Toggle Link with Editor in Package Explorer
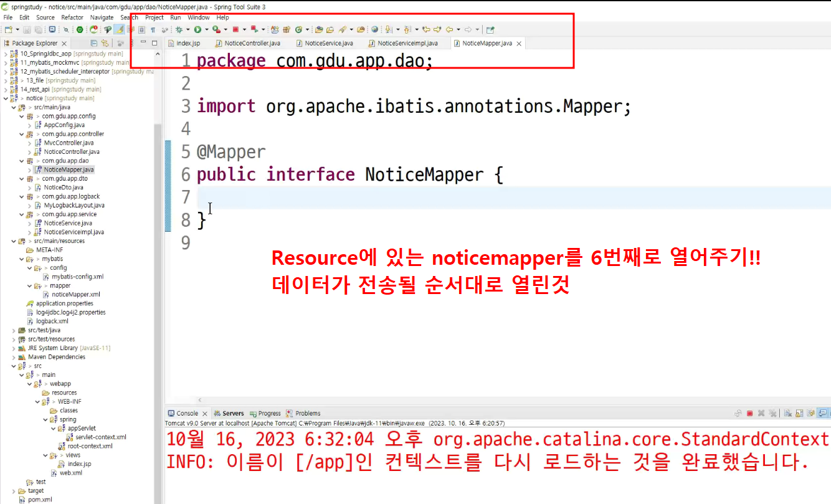 tap(105, 43)
